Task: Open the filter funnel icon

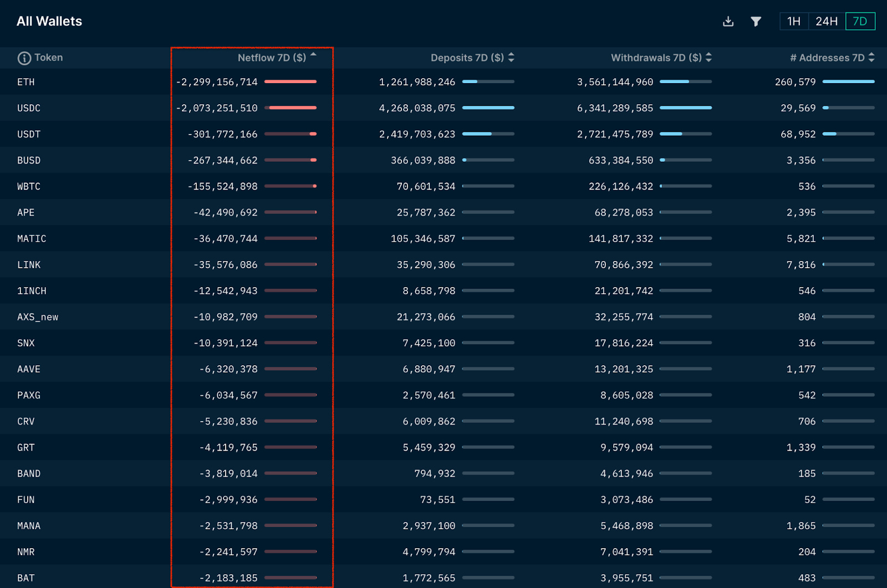Action: coord(756,22)
